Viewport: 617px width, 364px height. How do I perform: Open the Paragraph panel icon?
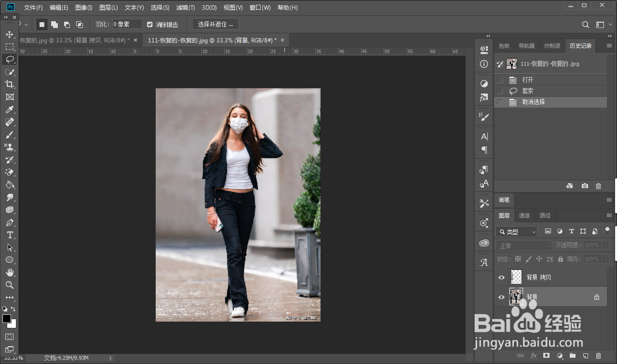(x=484, y=150)
